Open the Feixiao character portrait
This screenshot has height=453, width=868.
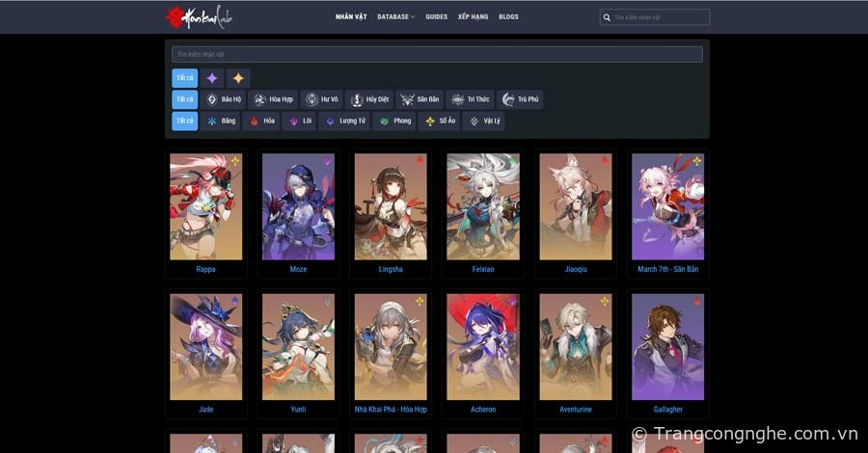point(483,206)
